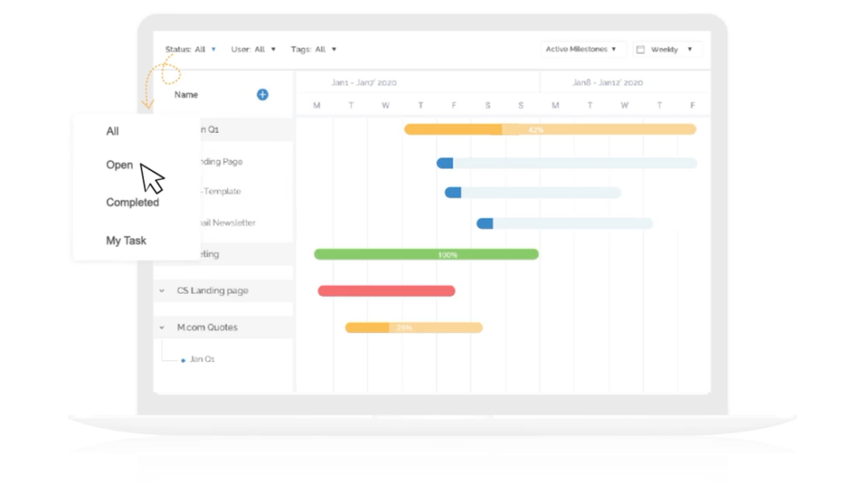Click the Email Newsletter row label

pos(227,223)
